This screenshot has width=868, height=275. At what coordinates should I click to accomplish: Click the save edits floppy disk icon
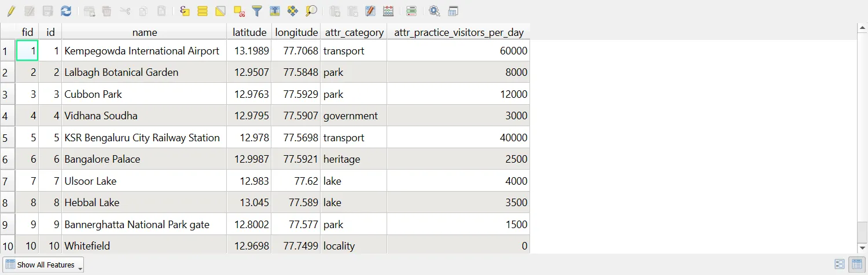pyautogui.click(x=48, y=11)
